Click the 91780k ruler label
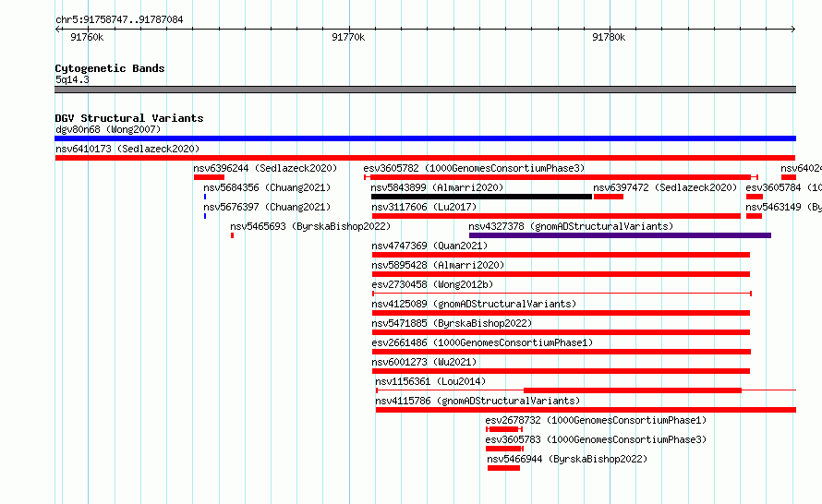The image size is (822, 504). pyautogui.click(x=609, y=37)
